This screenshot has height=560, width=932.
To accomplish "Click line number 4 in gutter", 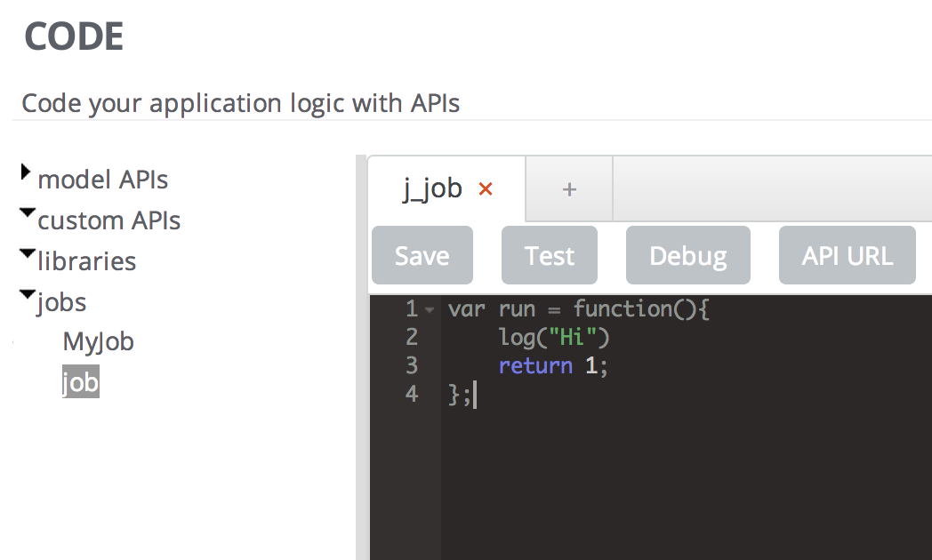I will coord(412,394).
